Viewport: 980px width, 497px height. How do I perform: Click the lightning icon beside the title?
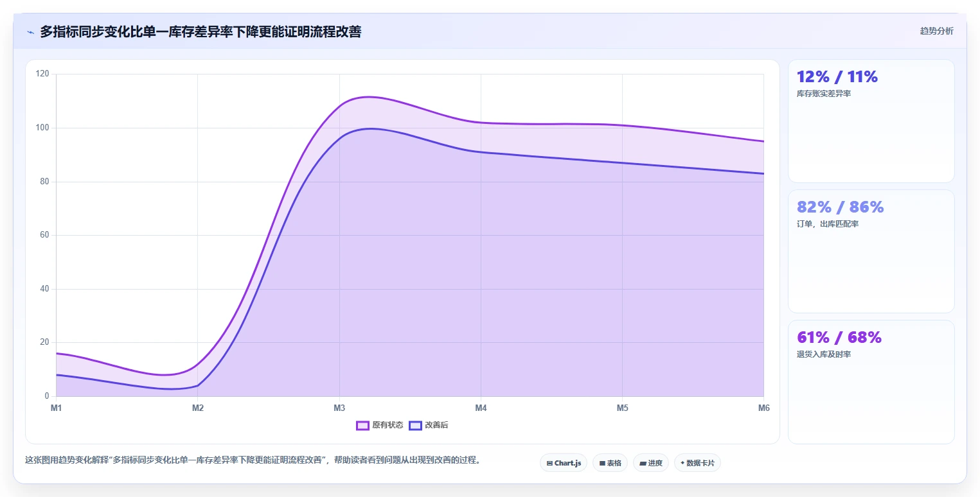click(x=30, y=32)
